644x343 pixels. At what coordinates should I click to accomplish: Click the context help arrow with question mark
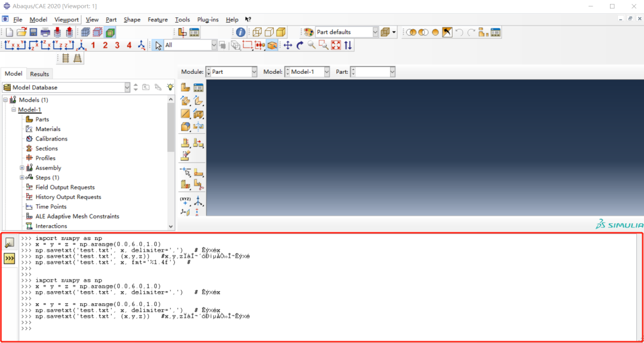[248, 19]
